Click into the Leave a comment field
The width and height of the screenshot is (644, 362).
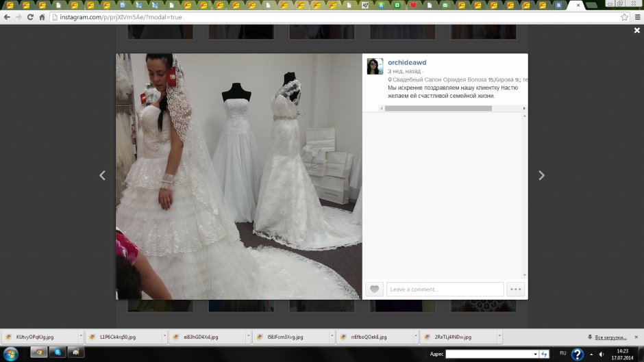click(x=445, y=289)
